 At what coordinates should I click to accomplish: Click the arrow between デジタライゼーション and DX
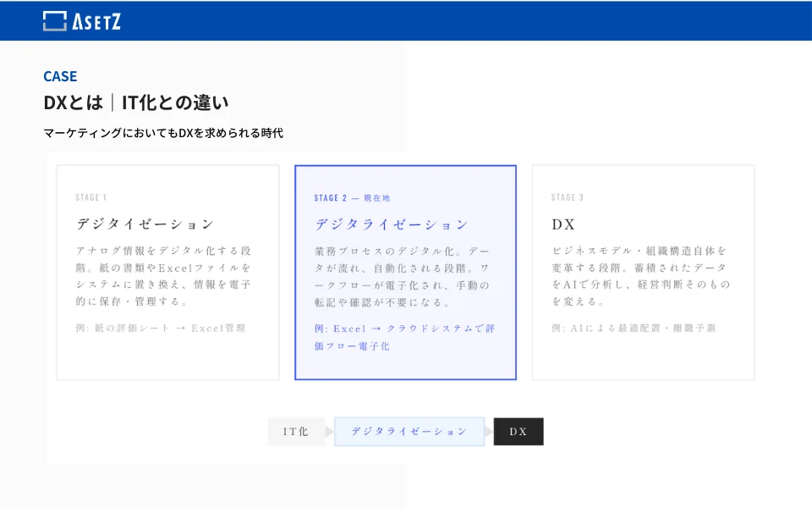tap(489, 432)
